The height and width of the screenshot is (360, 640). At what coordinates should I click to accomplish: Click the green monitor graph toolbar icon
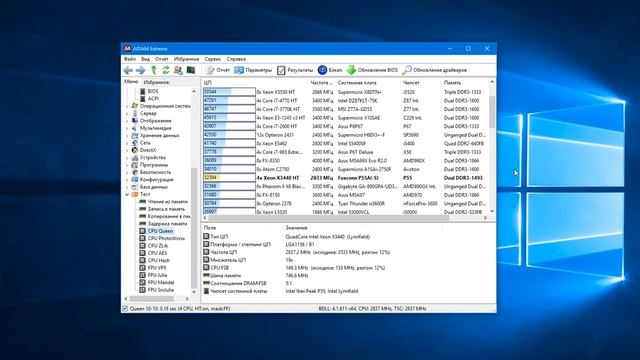point(191,70)
